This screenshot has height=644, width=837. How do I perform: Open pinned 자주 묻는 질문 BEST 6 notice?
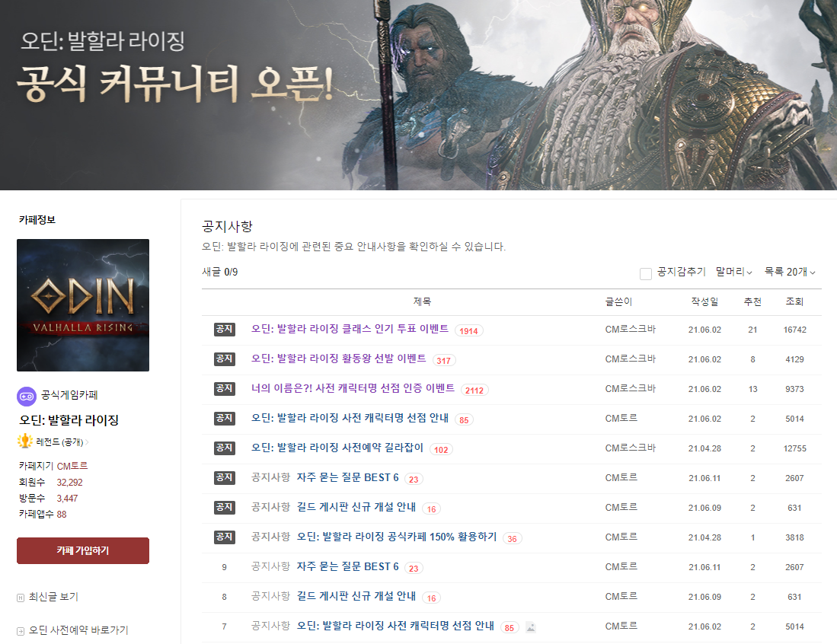point(347,477)
